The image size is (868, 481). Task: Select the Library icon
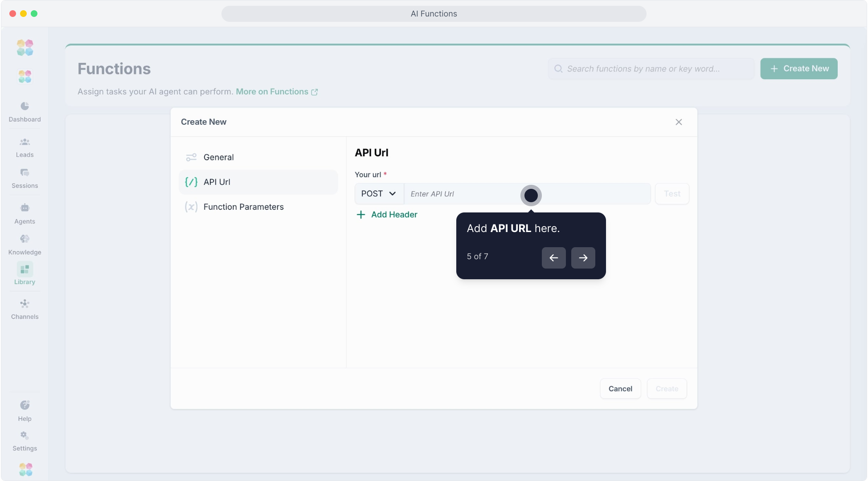click(25, 269)
